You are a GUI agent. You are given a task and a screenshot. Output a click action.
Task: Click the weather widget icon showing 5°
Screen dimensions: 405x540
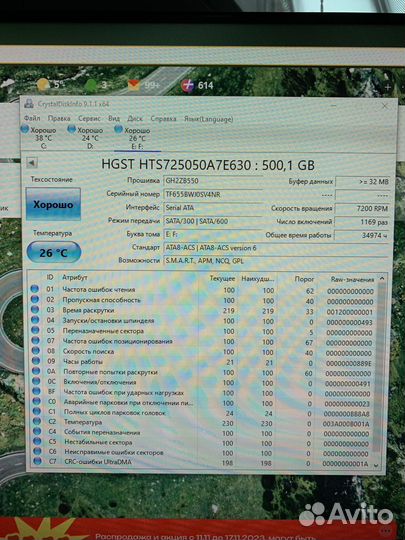click(43, 85)
